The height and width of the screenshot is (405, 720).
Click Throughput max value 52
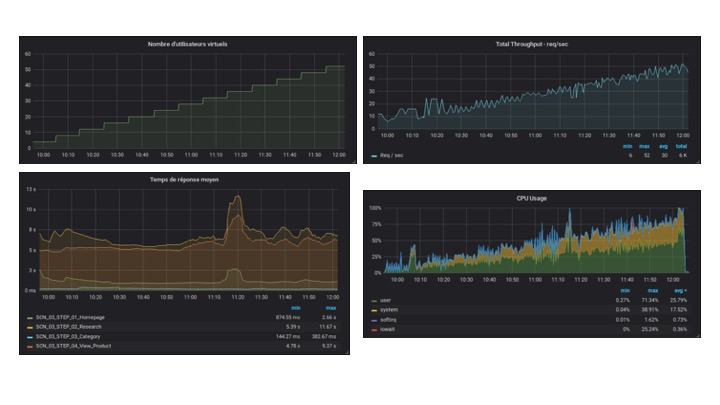[647, 156]
